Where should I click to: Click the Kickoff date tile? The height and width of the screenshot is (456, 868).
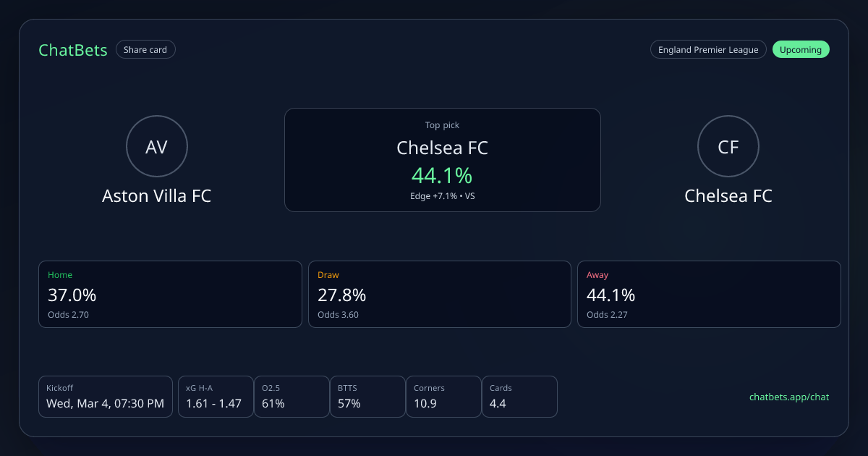(106, 397)
